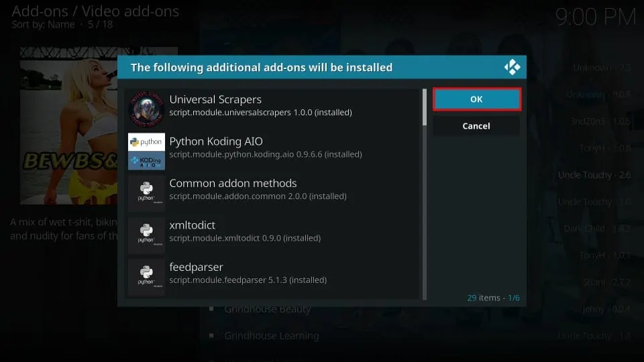Select background row Jenny 0.0.4

pyautogui.click(x=606, y=308)
